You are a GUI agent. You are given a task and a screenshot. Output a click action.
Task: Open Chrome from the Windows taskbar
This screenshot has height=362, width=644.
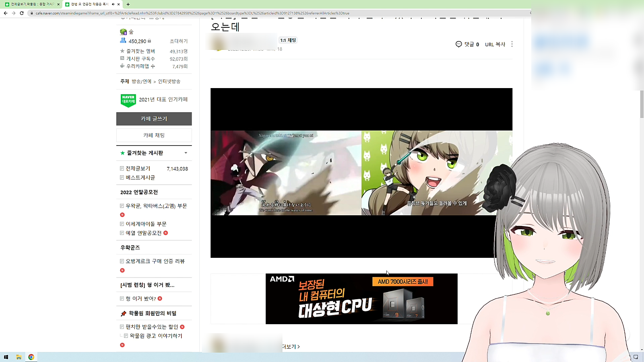pos(31,357)
